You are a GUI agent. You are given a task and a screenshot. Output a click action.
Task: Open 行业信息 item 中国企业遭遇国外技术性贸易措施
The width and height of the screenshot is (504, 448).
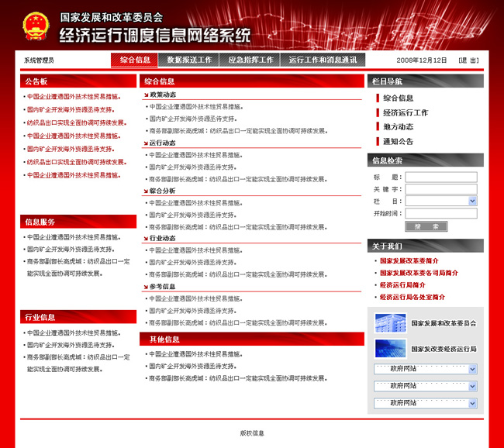point(74,333)
